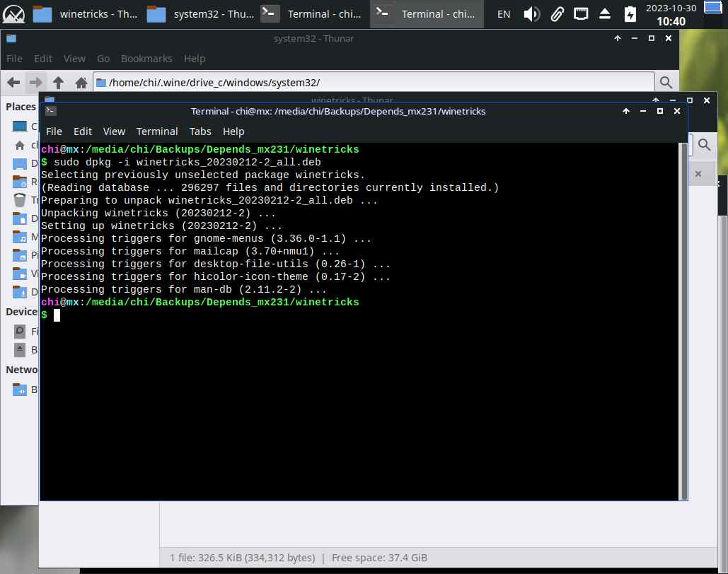Select the Documents folder icon in Places
Screen dimensions: 728x574
tap(20, 218)
